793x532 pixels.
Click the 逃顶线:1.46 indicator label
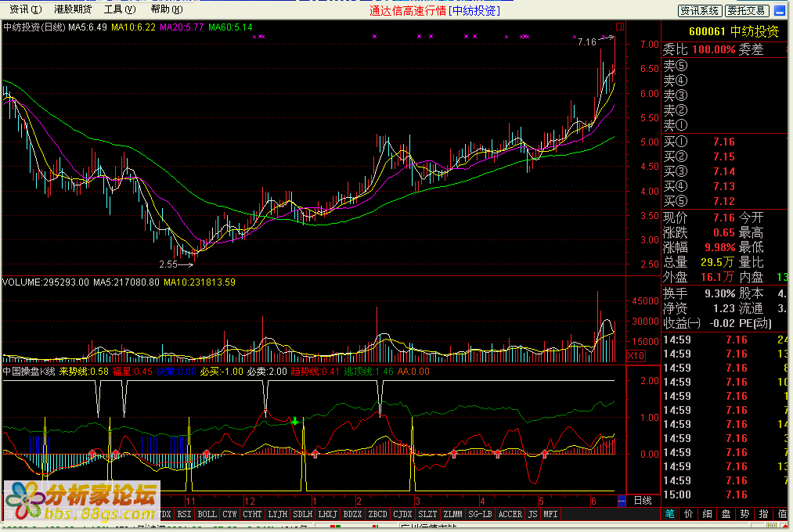(x=369, y=372)
